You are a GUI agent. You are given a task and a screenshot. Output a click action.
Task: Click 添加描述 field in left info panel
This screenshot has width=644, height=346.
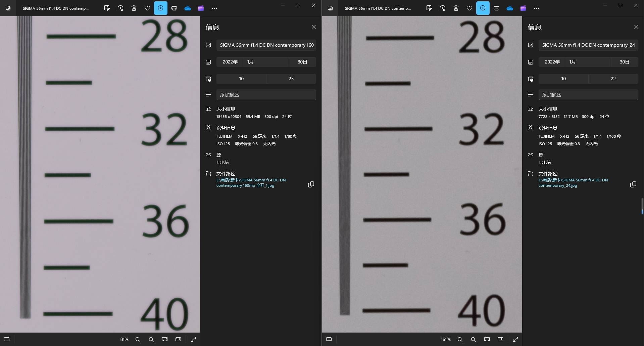click(266, 95)
